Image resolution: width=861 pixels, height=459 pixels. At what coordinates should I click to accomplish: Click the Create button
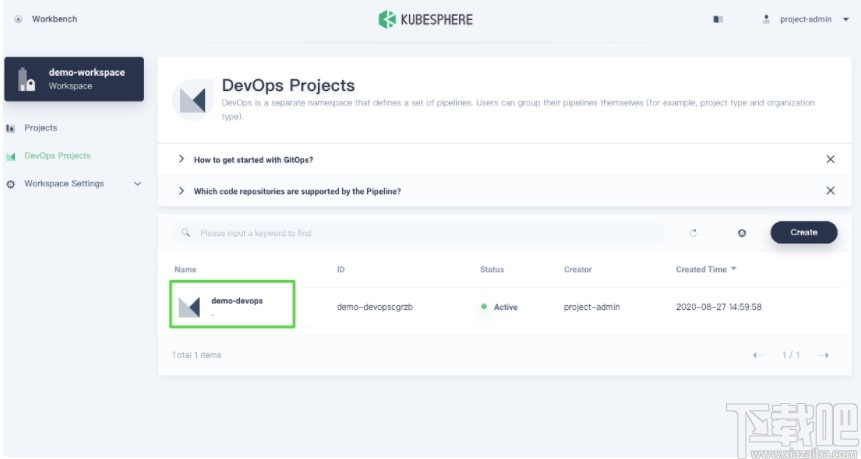803,232
